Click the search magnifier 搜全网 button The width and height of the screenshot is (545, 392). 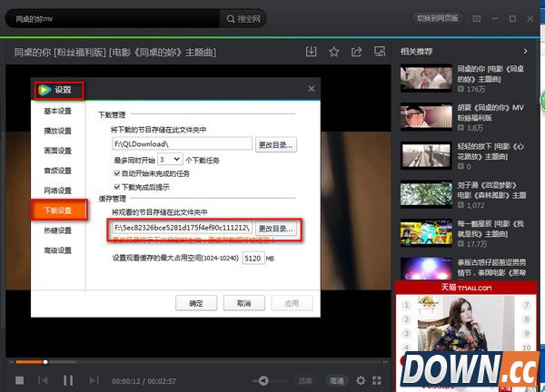(x=243, y=19)
